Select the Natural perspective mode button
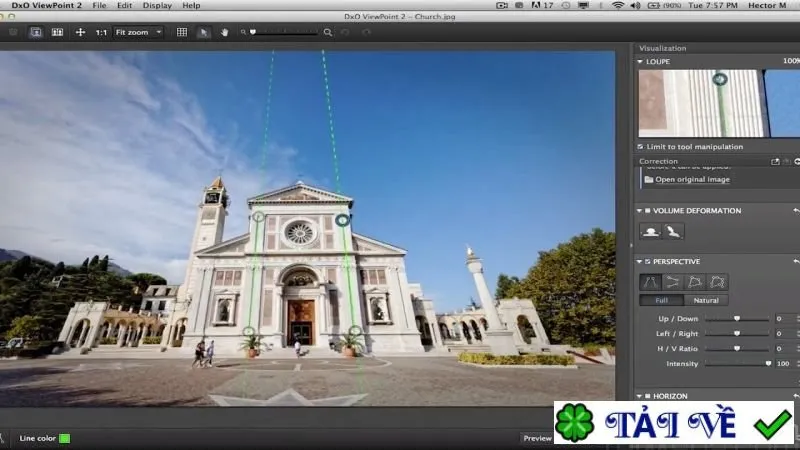Viewport: 800px width, 450px height. [x=706, y=301]
